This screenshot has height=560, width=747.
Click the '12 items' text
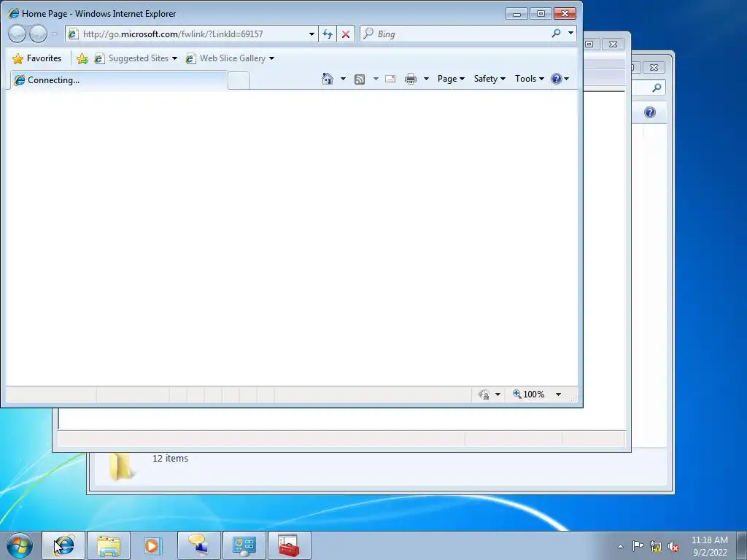click(170, 458)
